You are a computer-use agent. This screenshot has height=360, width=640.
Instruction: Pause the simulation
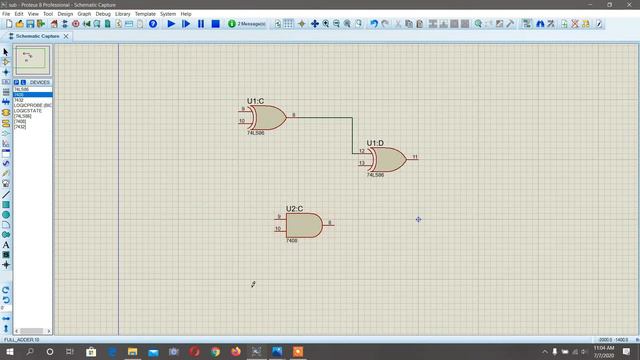pos(201,24)
